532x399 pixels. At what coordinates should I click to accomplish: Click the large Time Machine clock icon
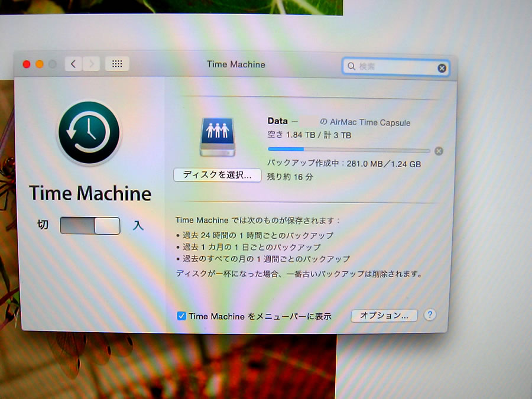(89, 132)
